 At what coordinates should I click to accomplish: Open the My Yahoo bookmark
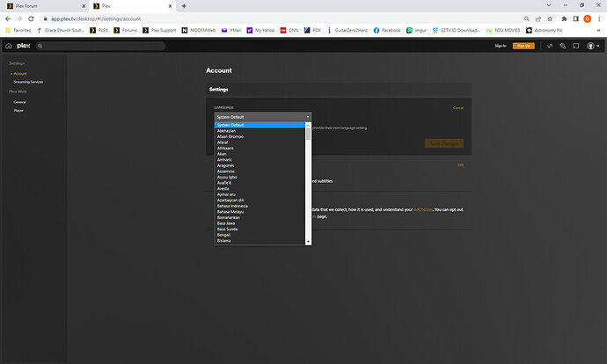click(260, 30)
